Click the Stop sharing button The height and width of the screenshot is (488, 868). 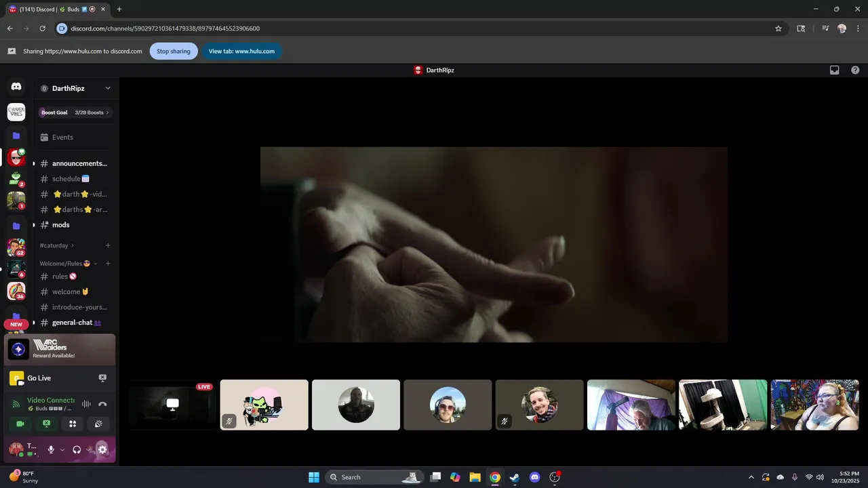174,52
